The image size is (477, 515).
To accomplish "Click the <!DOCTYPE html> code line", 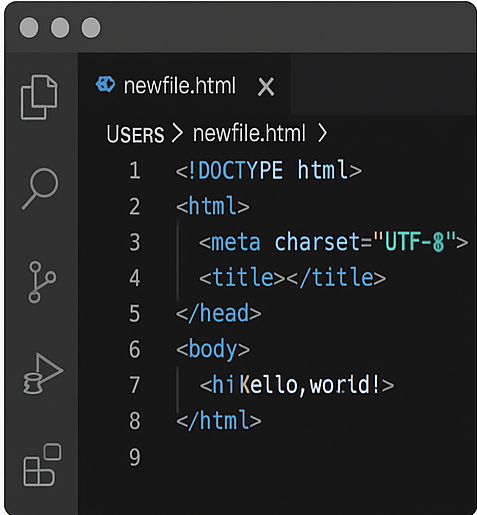I will coord(269,170).
